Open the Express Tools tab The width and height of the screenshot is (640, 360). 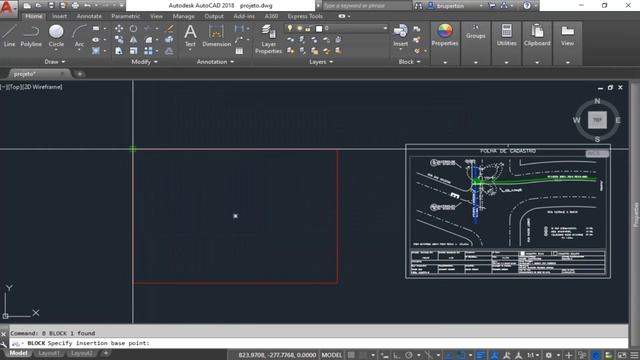click(x=305, y=16)
